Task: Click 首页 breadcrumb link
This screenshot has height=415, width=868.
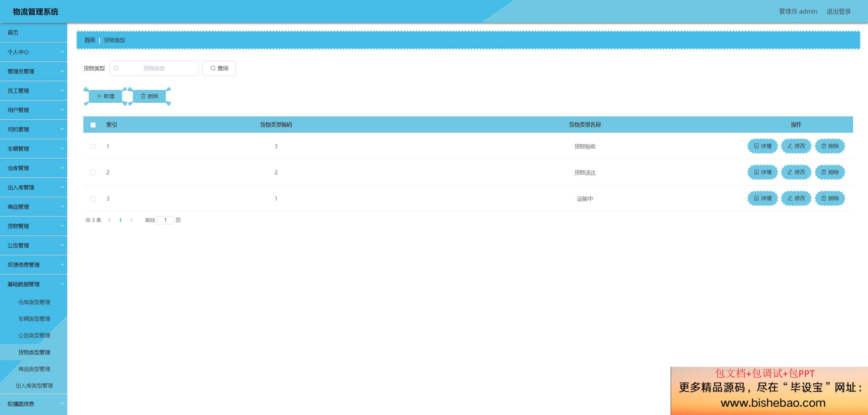Action: tap(90, 40)
